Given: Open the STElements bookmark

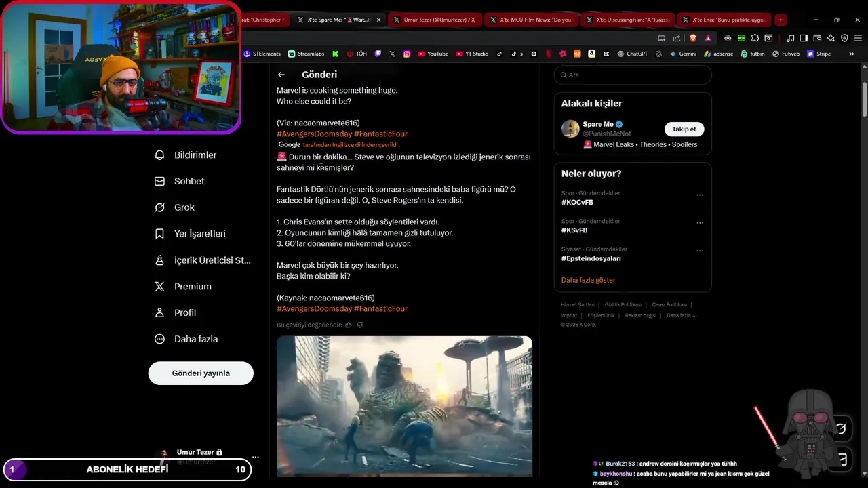Looking at the screenshot, I should 262,54.
